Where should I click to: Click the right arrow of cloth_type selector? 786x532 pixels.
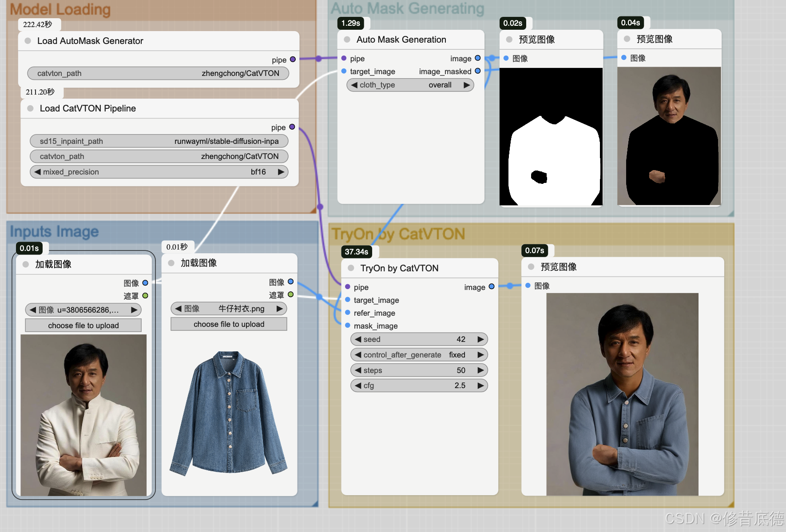tap(466, 85)
